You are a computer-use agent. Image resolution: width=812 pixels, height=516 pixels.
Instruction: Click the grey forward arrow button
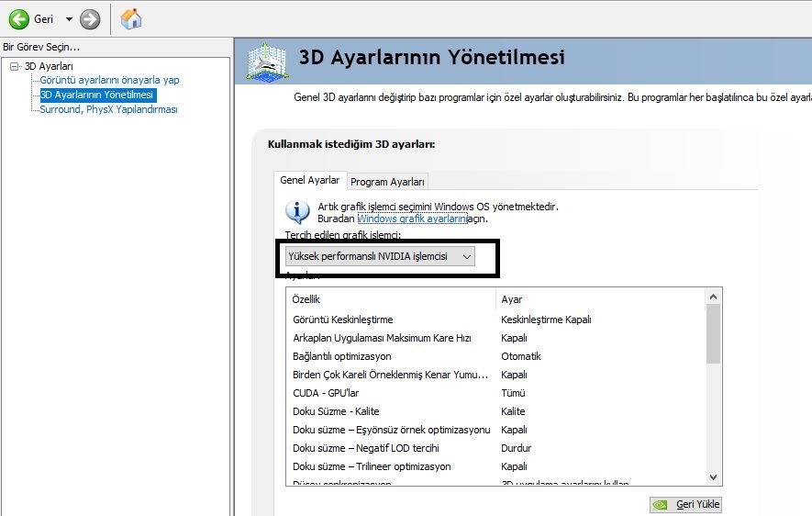90,19
